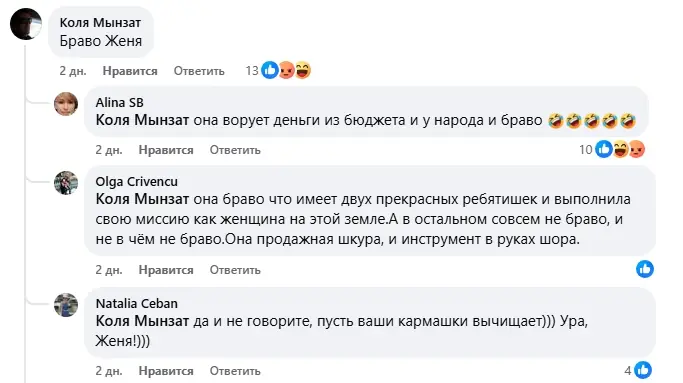Open the Alina SB name link
Image resolution: width=683 pixels, height=383 pixels.
pos(119,102)
